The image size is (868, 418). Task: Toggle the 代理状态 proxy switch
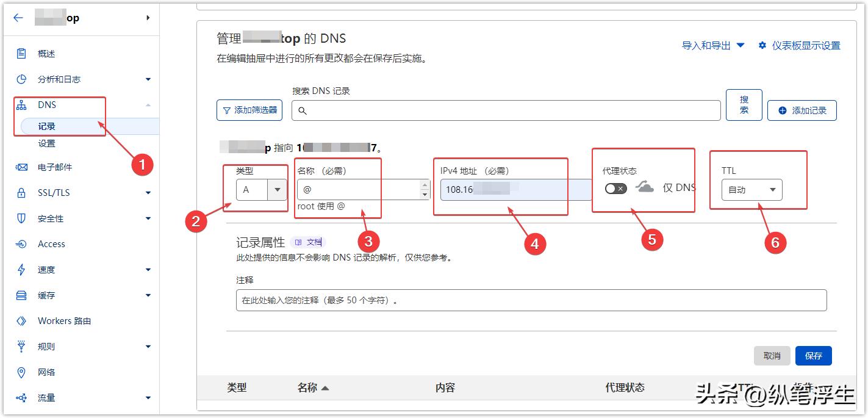[x=615, y=189]
